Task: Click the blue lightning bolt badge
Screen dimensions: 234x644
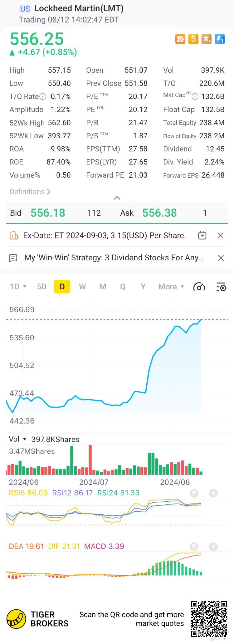Action: (220, 39)
